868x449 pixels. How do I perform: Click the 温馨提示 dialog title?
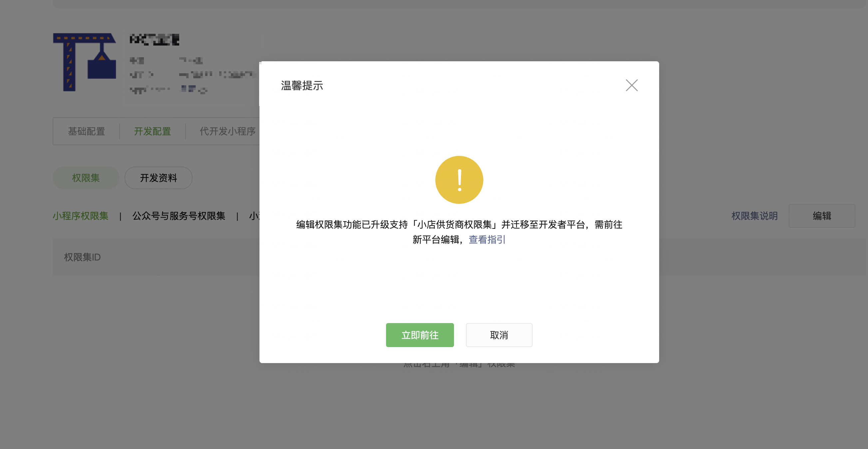302,86
